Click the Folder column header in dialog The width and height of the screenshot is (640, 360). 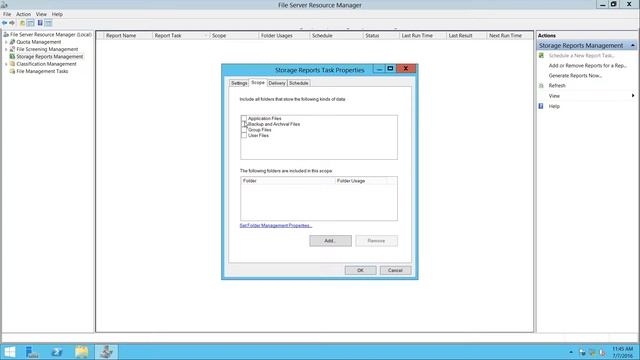[288, 181]
